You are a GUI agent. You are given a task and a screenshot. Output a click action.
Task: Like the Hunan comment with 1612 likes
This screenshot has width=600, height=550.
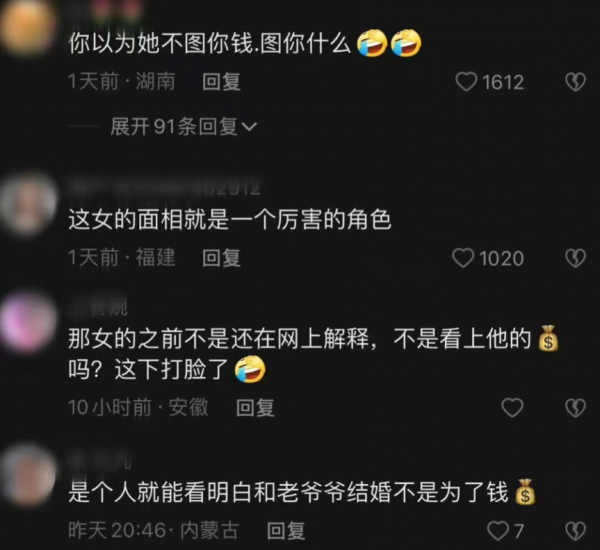[x=466, y=82]
